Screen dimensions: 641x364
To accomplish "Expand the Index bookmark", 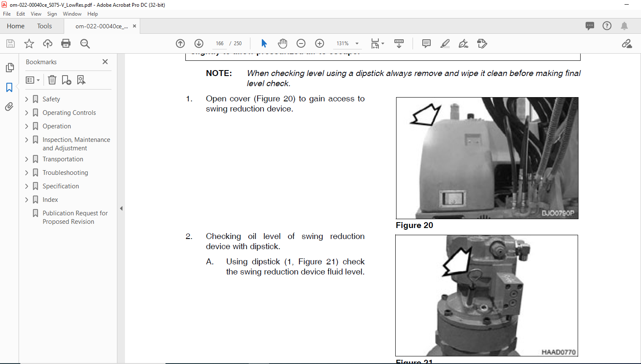I will point(27,200).
